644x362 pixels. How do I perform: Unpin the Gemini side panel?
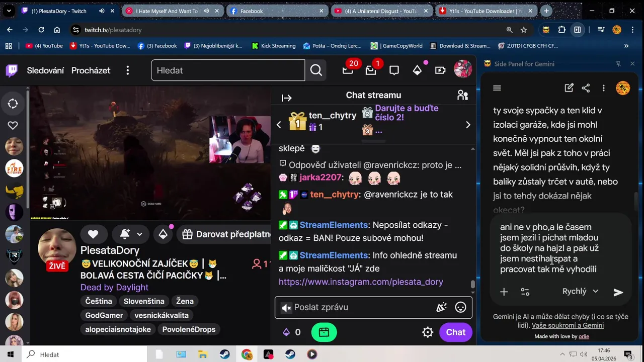tap(618, 64)
